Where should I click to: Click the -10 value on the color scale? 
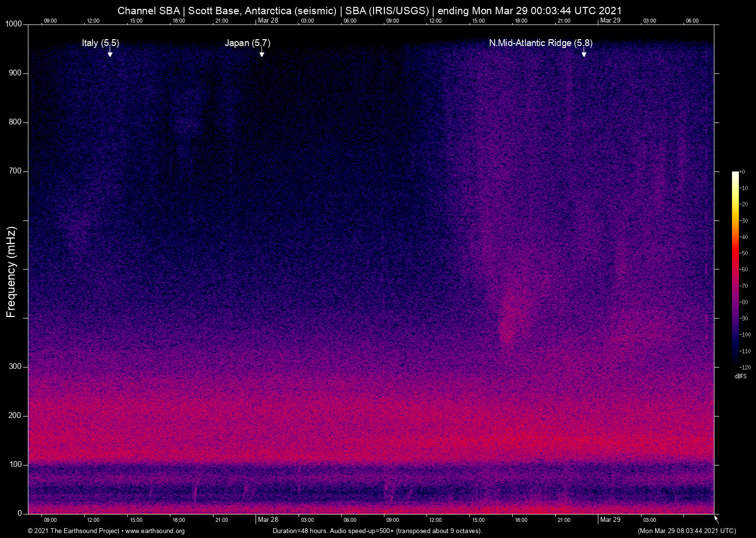coord(744,188)
